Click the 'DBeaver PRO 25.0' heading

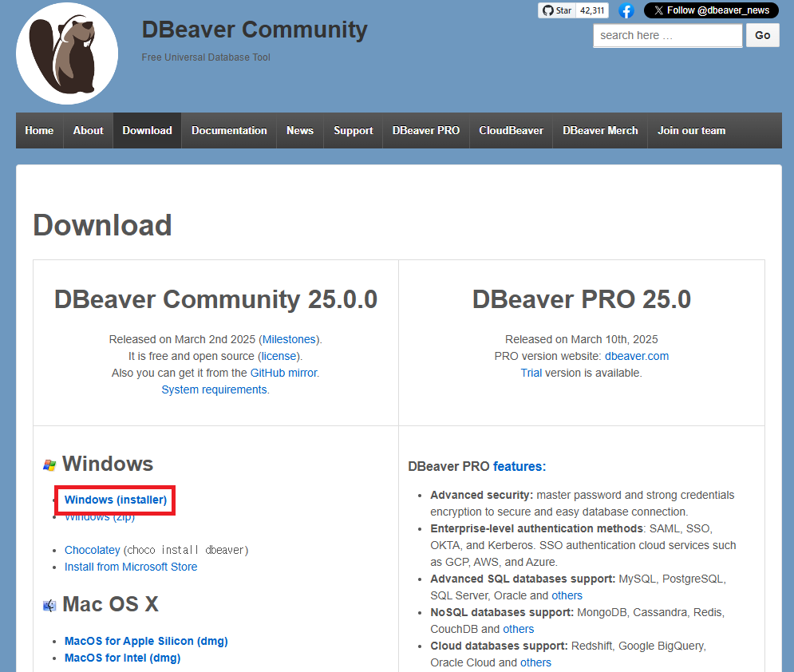581,299
